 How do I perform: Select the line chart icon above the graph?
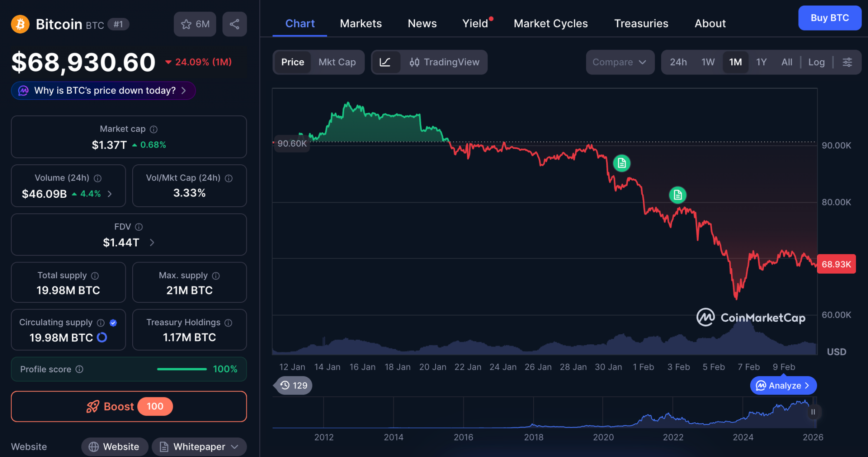[387, 62]
